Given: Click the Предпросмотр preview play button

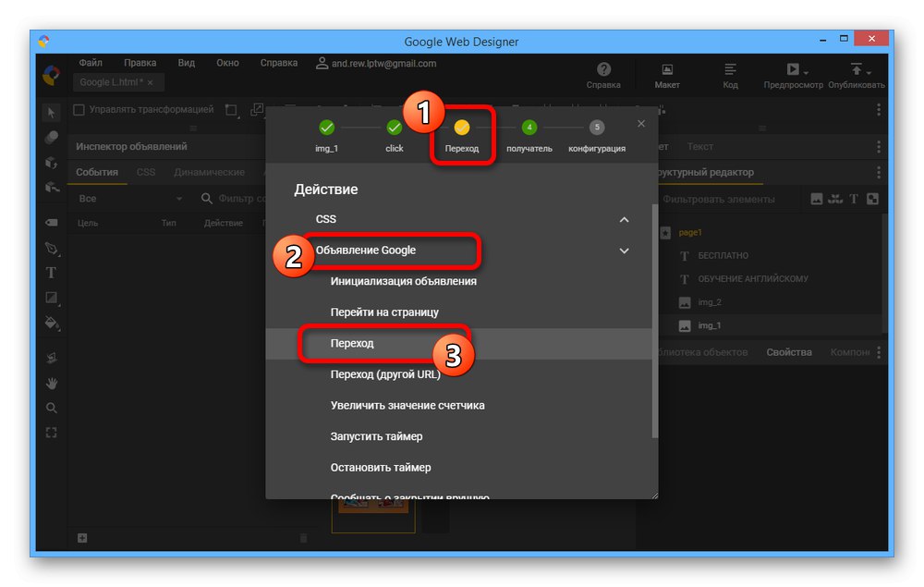Looking at the screenshot, I should (793, 69).
